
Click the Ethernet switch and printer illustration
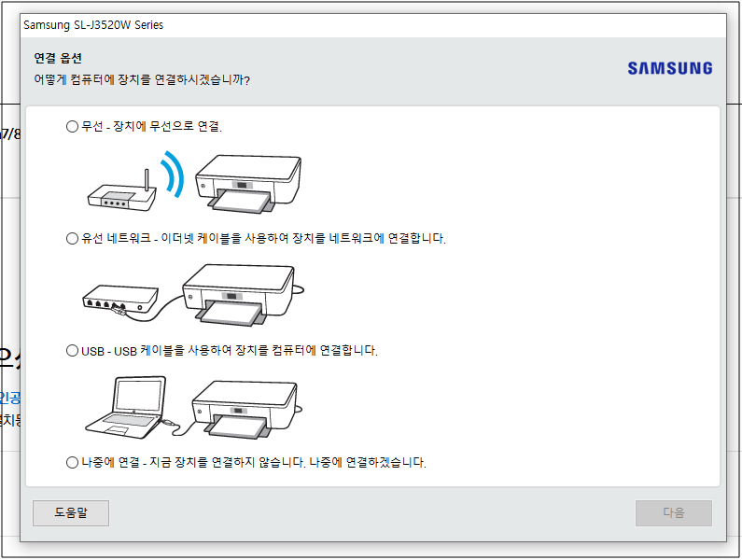pyautogui.click(x=193, y=294)
